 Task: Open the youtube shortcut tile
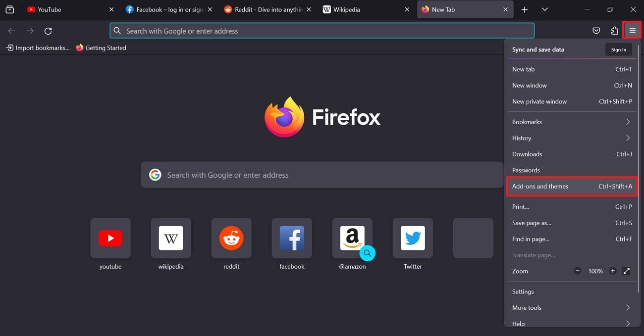(x=110, y=238)
